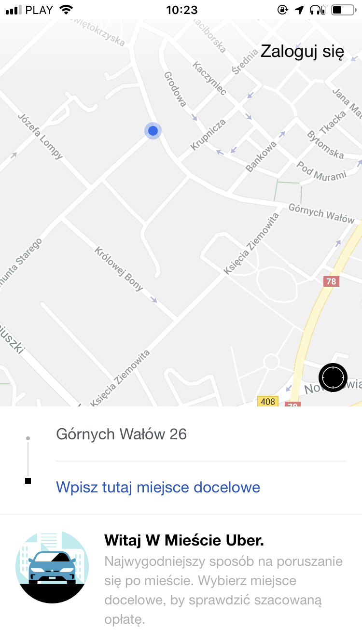Tap Witaj W Mieście Uber heading
The height and width of the screenshot is (644, 362).
pyautogui.click(x=184, y=541)
